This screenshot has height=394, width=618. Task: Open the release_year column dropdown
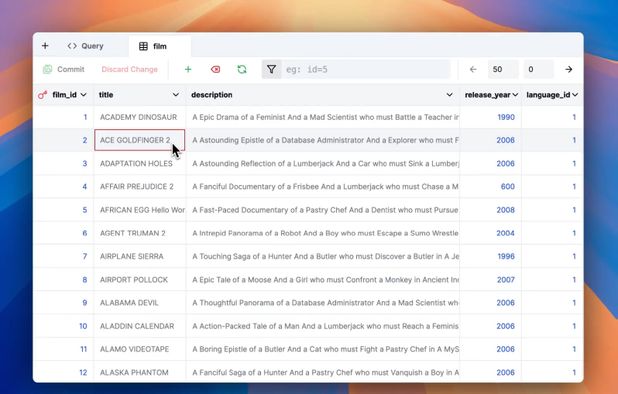(x=515, y=95)
